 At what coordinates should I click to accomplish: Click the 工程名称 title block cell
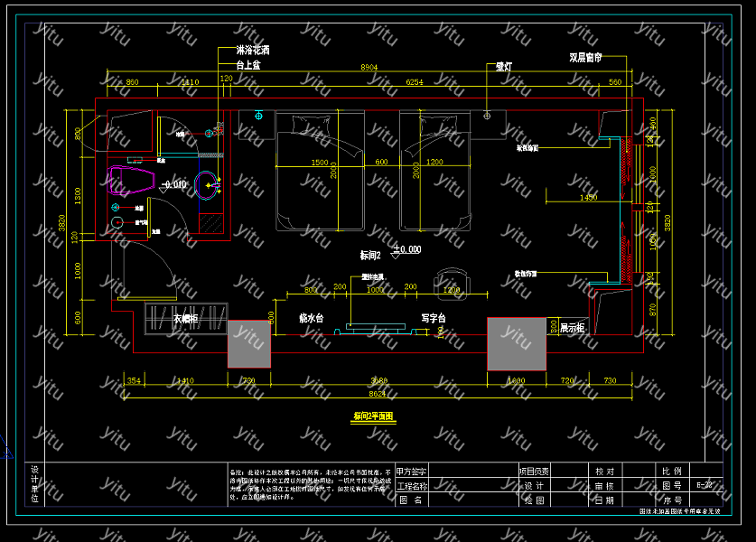click(x=412, y=485)
